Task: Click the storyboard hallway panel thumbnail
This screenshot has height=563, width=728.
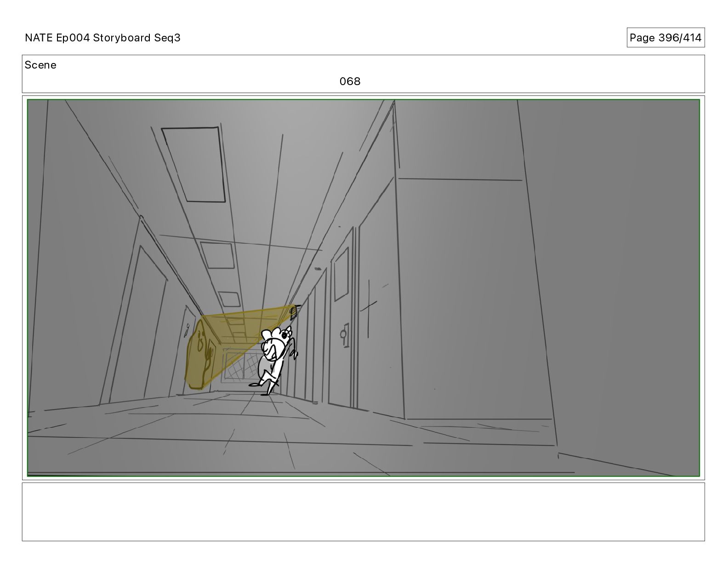Action: tap(363, 288)
